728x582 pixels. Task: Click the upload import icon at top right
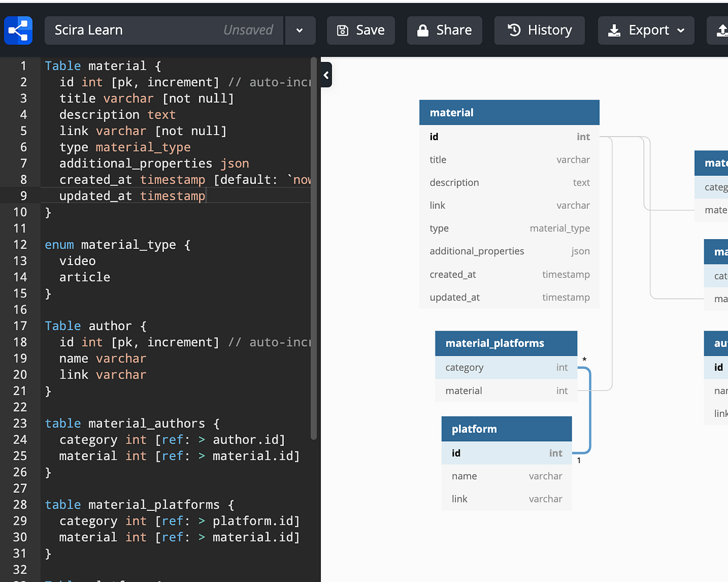pos(722,30)
